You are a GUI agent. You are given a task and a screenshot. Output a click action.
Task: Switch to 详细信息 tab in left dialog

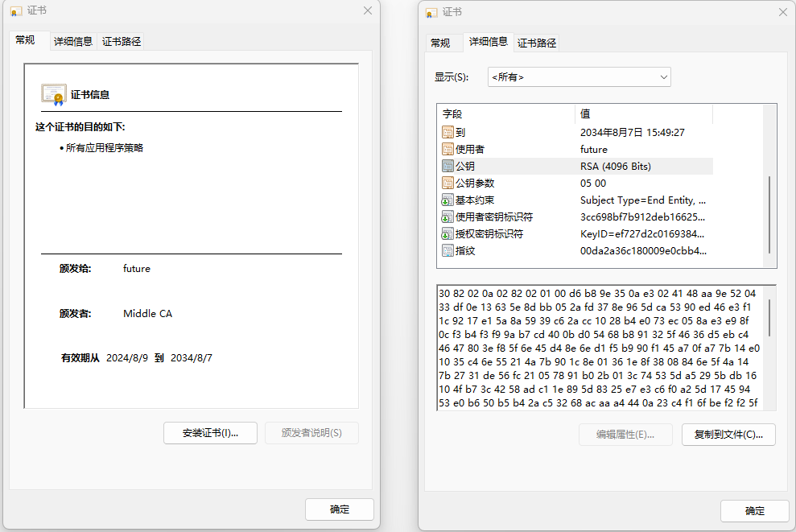coord(73,41)
